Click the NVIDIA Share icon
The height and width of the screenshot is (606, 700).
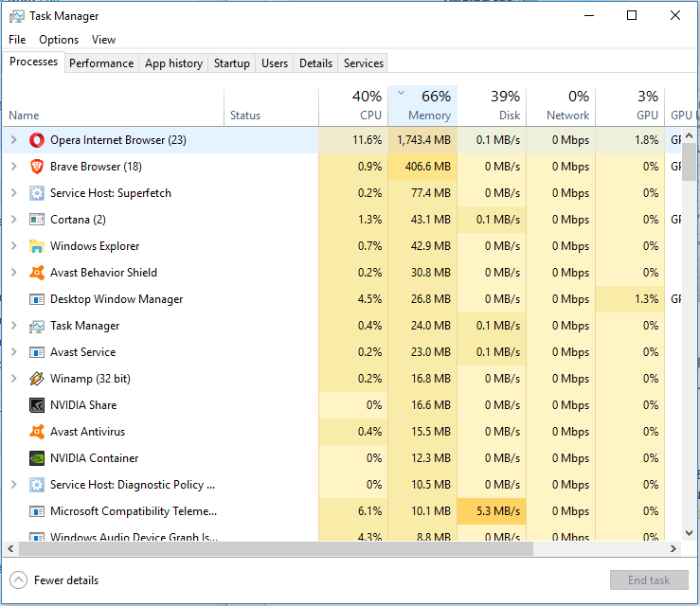click(x=37, y=405)
